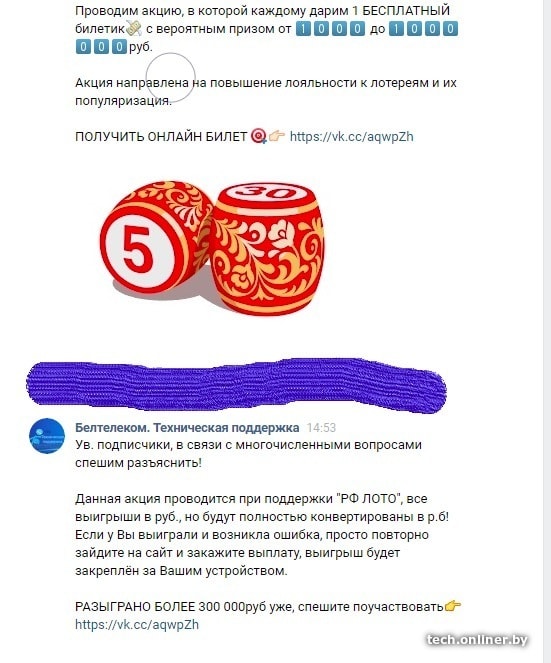This screenshot has height=663, width=551.
Task: Click the purple scribbled-out area
Action: point(236,385)
